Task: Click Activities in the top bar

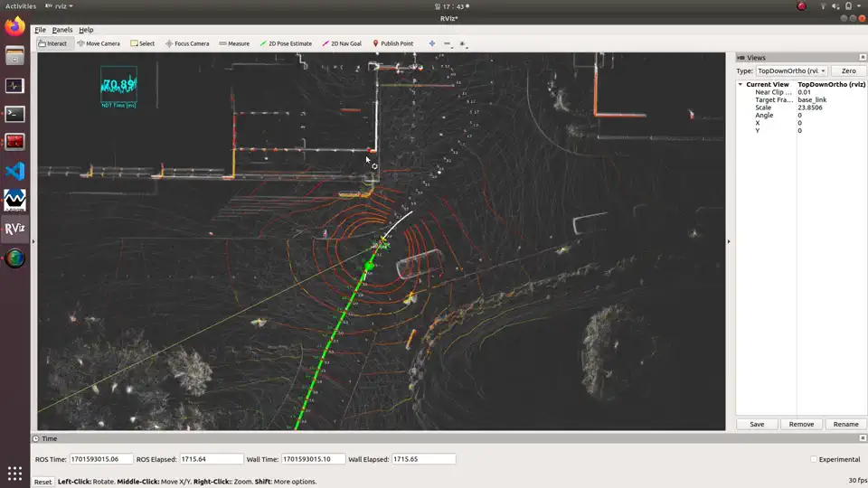Action: click(21, 6)
